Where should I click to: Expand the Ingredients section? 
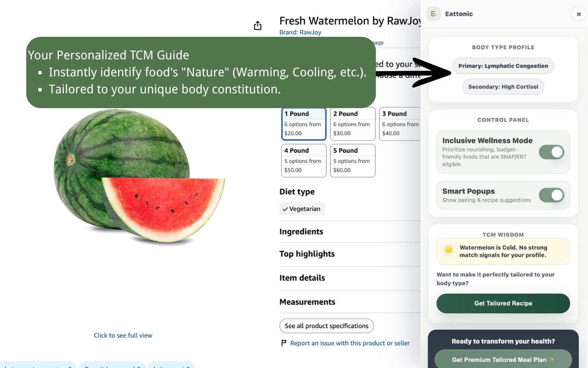301,231
